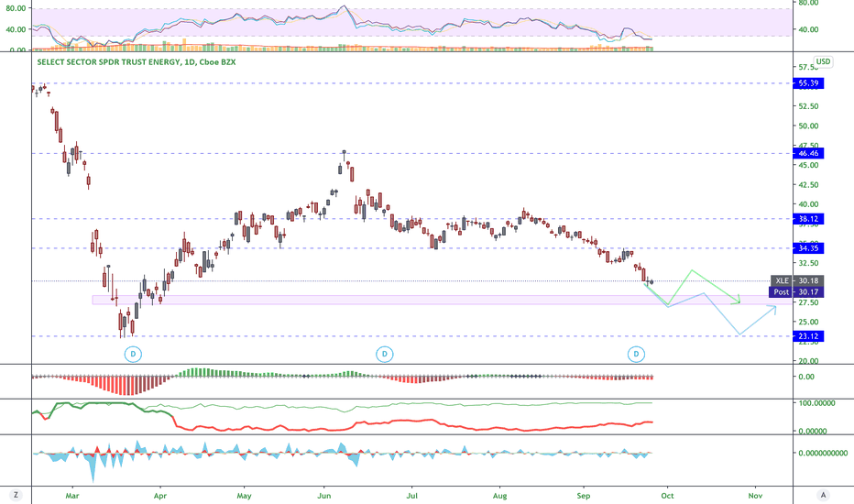Click the Jun label on the time axis
Screen dimensions: 854x504
pos(324,496)
